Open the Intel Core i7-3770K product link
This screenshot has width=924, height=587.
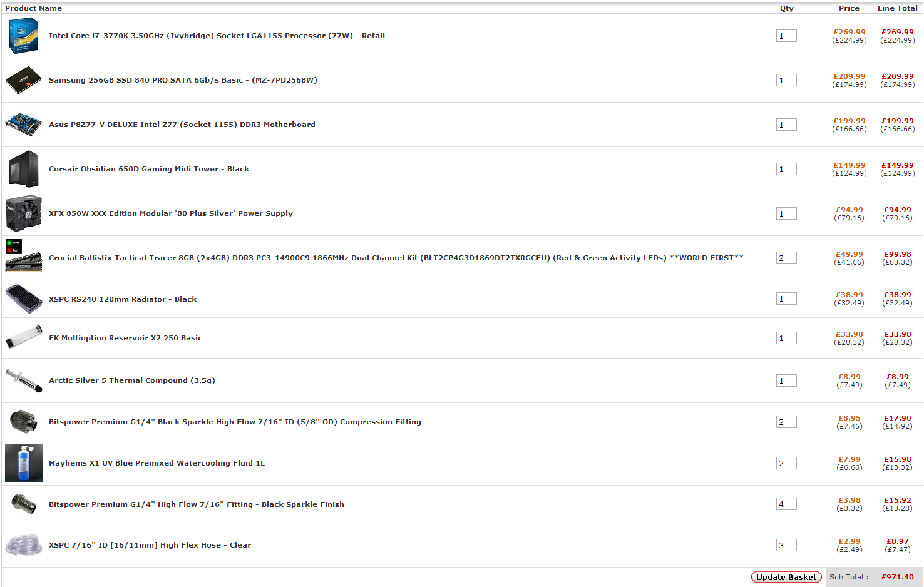pyautogui.click(x=217, y=36)
